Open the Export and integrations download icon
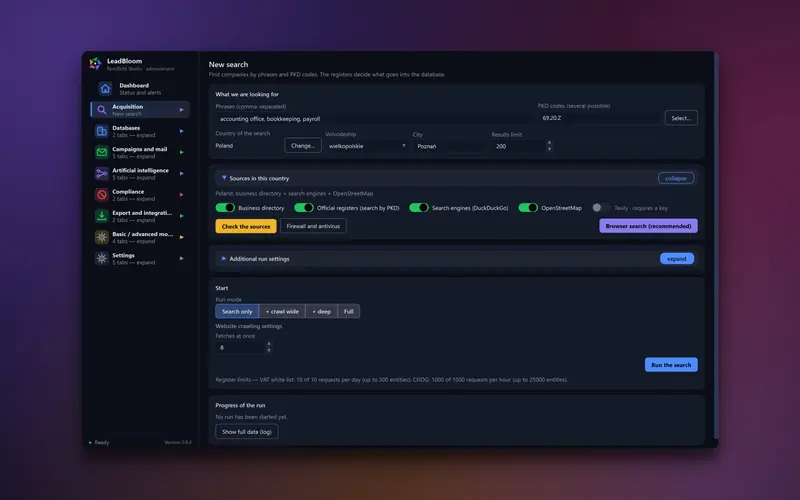Viewport: 800px width, 500px height. (x=102, y=216)
